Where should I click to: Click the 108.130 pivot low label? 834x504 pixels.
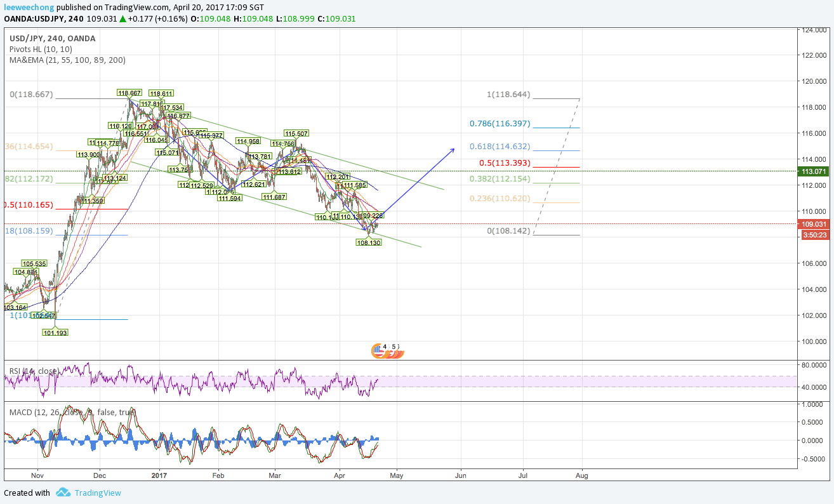coord(369,242)
